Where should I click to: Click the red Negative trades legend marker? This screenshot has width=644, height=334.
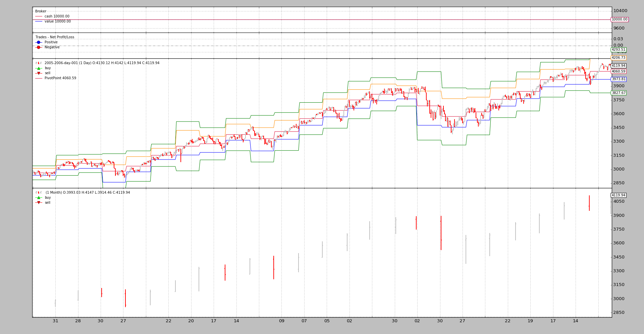[39, 47]
